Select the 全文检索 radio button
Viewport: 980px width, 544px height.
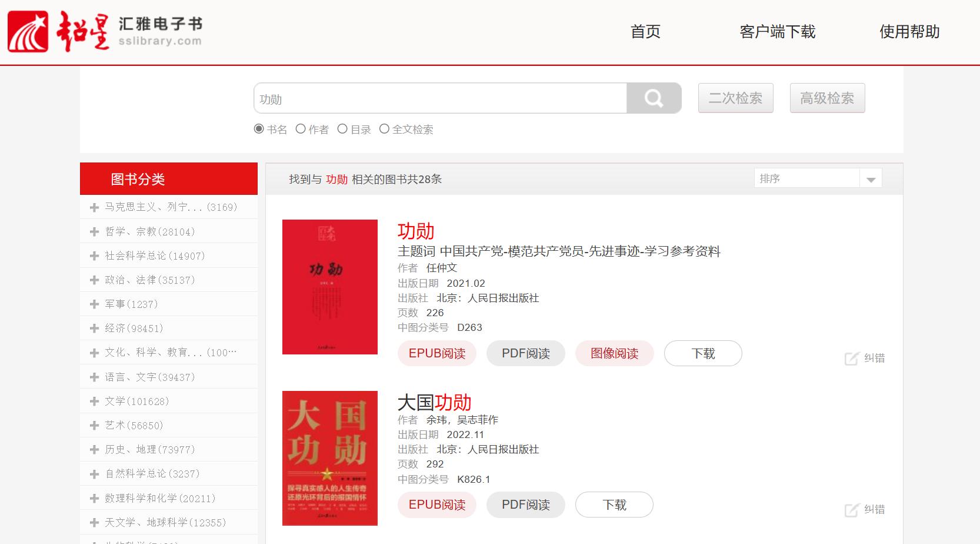click(384, 129)
